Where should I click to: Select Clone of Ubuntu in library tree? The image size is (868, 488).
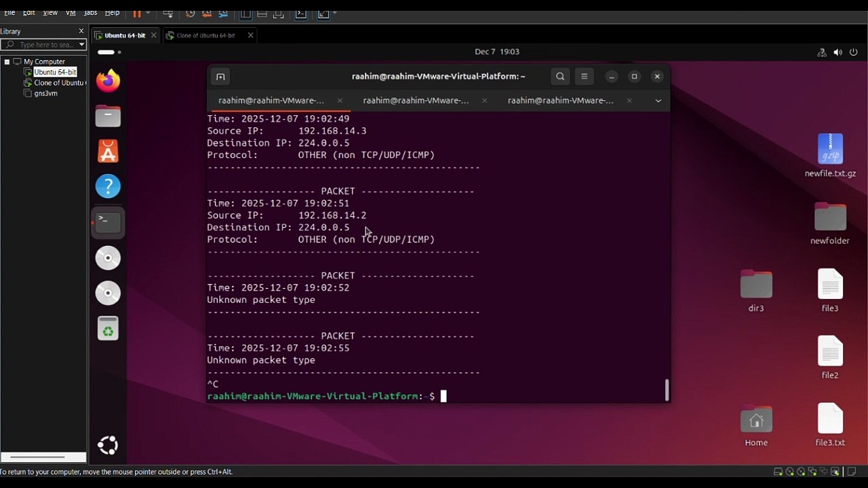(58, 83)
